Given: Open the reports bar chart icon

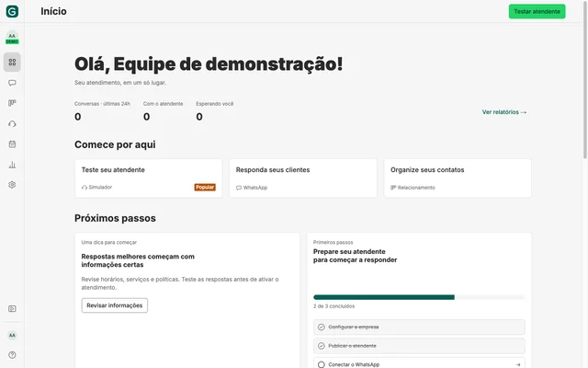Looking at the screenshot, I should (x=12, y=165).
